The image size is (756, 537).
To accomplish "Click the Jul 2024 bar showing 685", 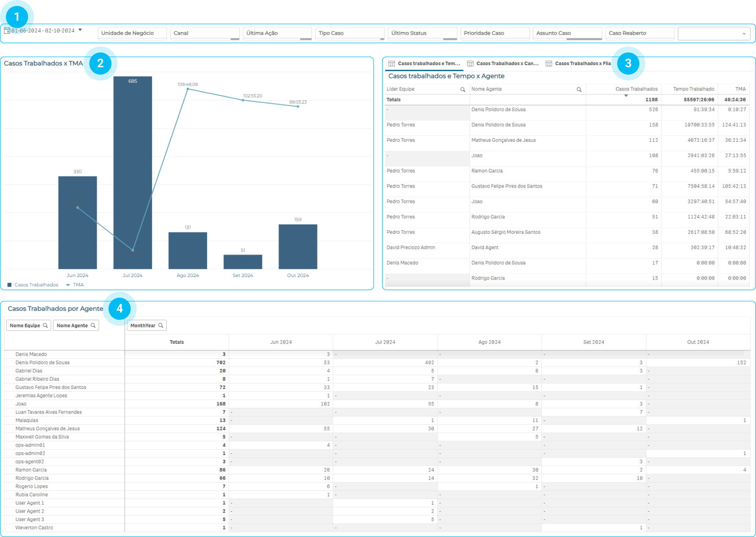I will coord(133,172).
